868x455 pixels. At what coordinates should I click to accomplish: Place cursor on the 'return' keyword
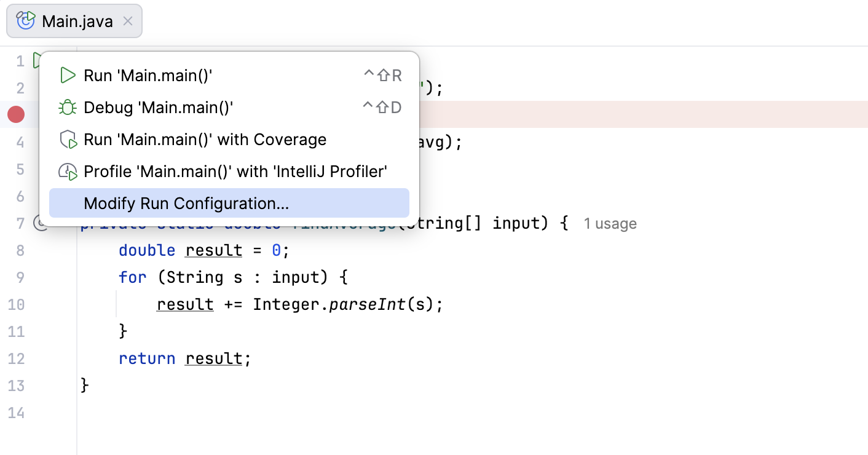[x=147, y=358]
